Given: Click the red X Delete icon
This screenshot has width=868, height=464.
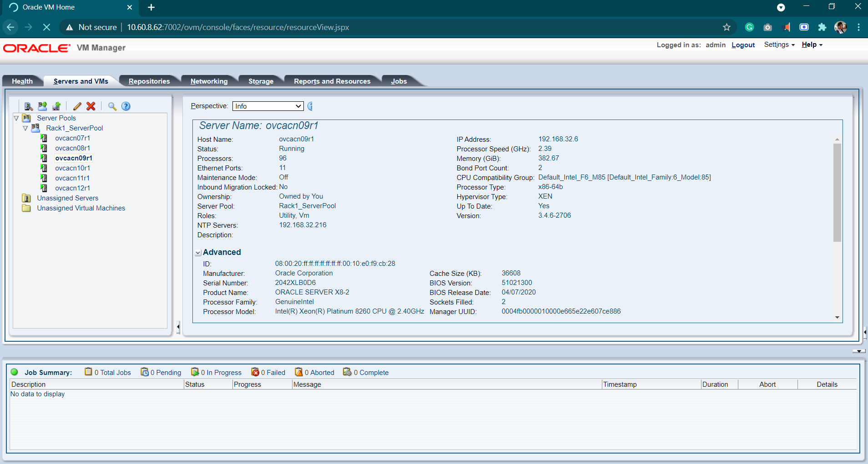Looking at the screenshot, I should click(x=91, y=106).
